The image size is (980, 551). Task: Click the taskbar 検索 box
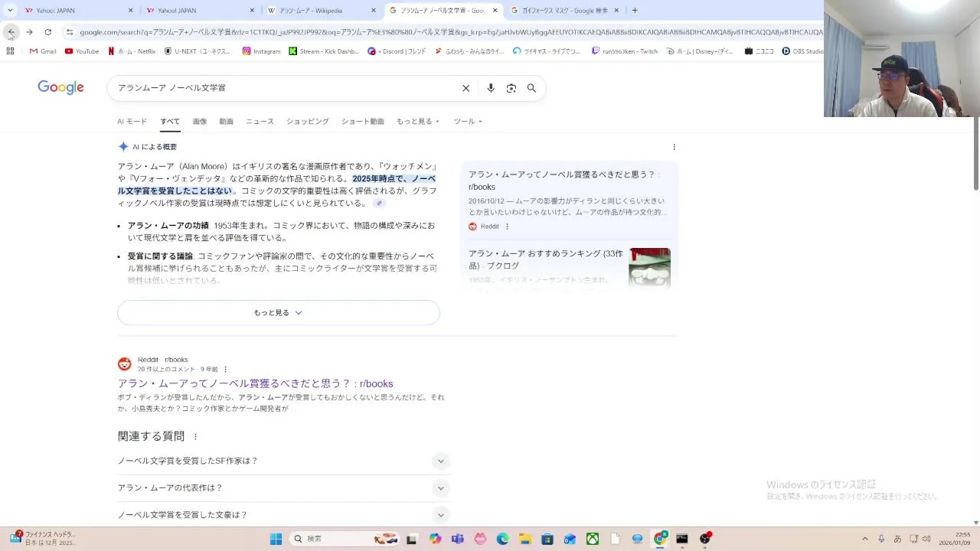[345, 539]
